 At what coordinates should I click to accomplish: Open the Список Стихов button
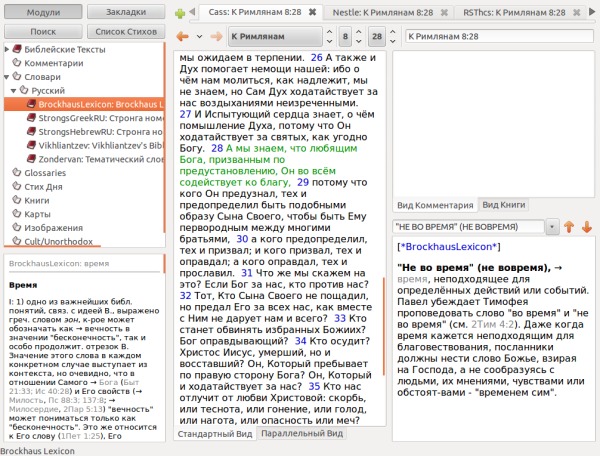[126, 31]
